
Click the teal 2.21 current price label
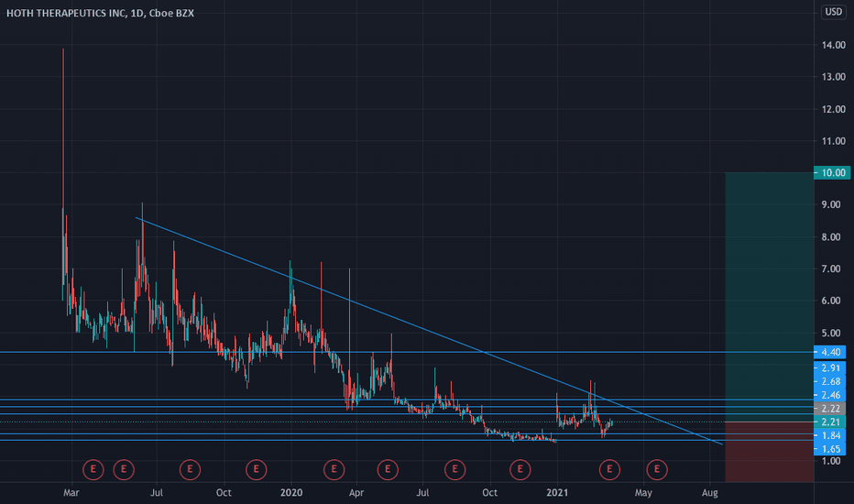point(829,422)
